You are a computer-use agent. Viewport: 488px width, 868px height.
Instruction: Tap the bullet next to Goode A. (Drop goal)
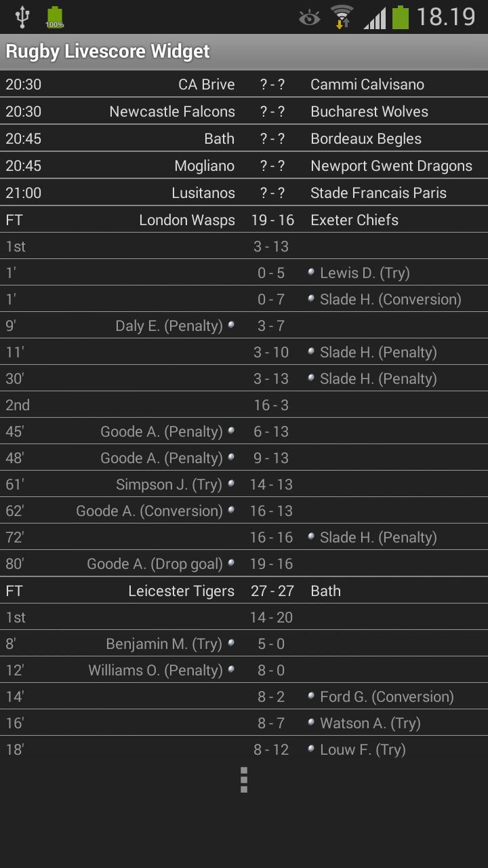click(x=232, y=564)
